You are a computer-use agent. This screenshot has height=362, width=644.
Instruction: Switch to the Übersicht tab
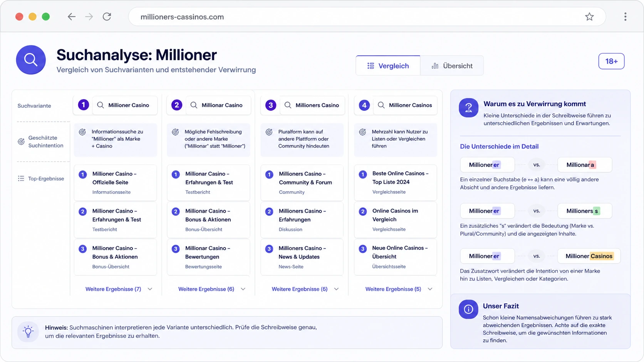coord(452,66)
